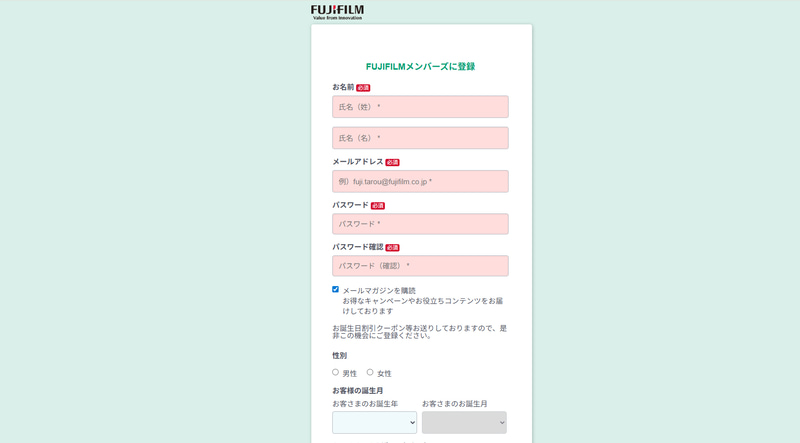
Task: Focus the 氏名（名） input field
Action: 420,138
